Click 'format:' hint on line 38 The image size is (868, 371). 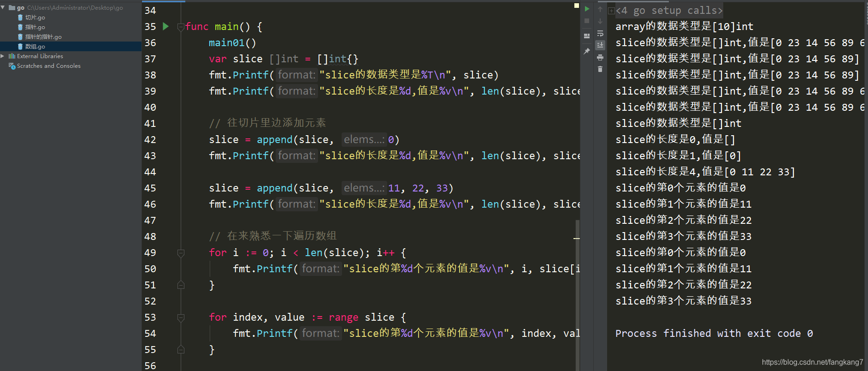point(297,75)
